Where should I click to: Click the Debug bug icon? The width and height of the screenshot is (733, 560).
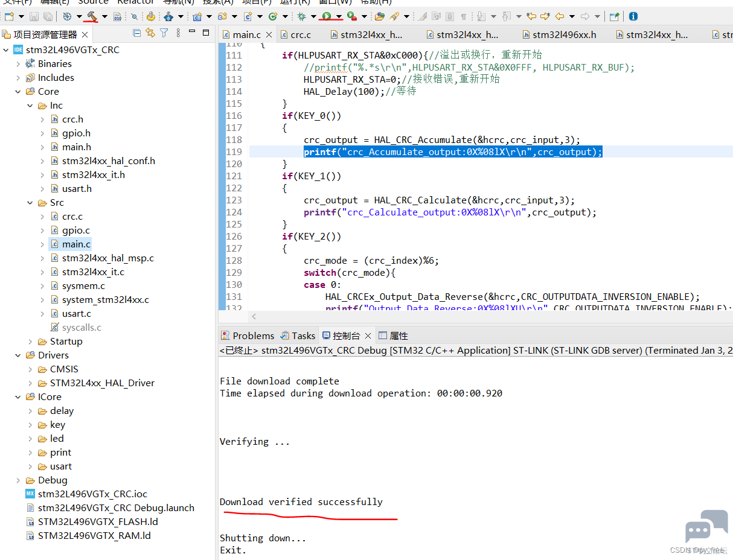(301, 16)
